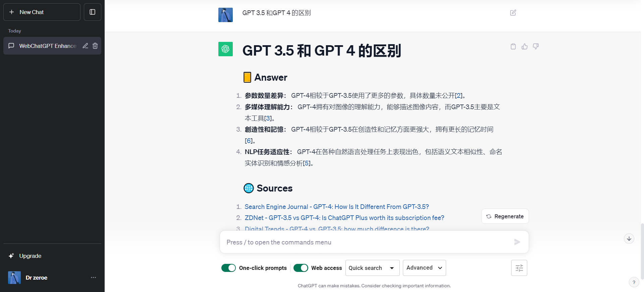Click the "Today" label in sidebar
644x292 pixels.
pyautogui.click(x=15, y=31)
